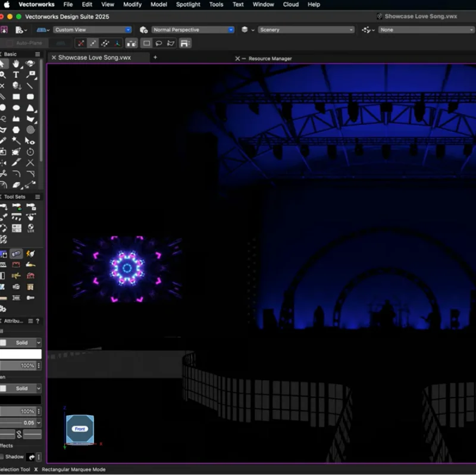Open the Resource Manager panel
The height and width of the screenshot is (476, 476).
point(271,58)
